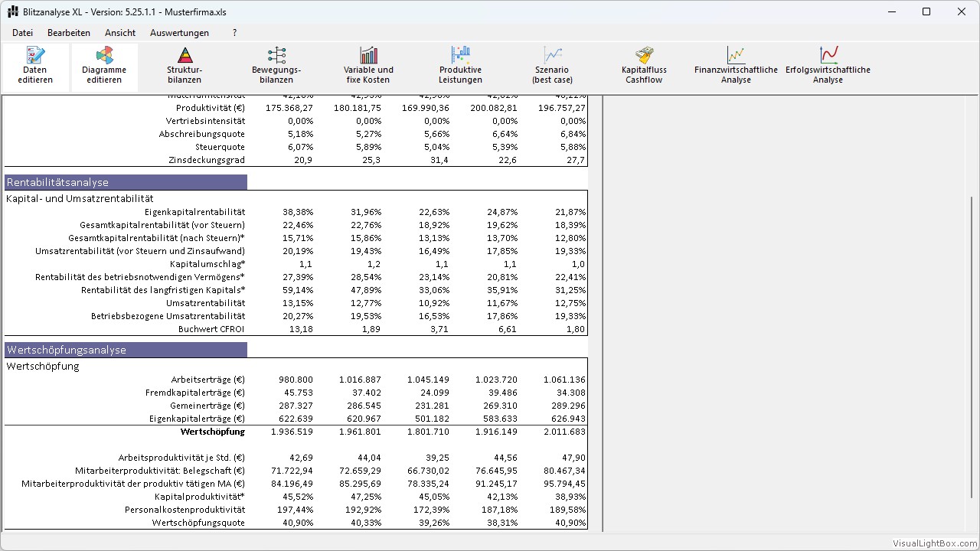Click the Betriebsbezogene Umsatzrentabilität label
The width and height of the screenshot is (980, 551).
pos(168,316)
